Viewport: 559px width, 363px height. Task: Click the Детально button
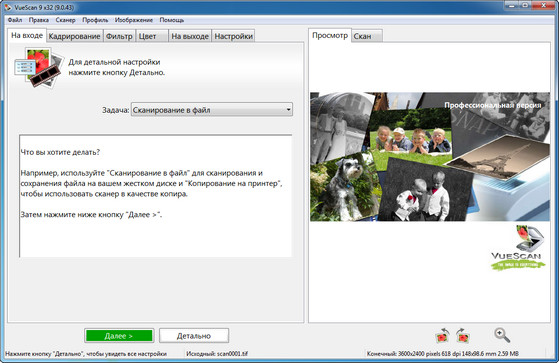(194, 336)
